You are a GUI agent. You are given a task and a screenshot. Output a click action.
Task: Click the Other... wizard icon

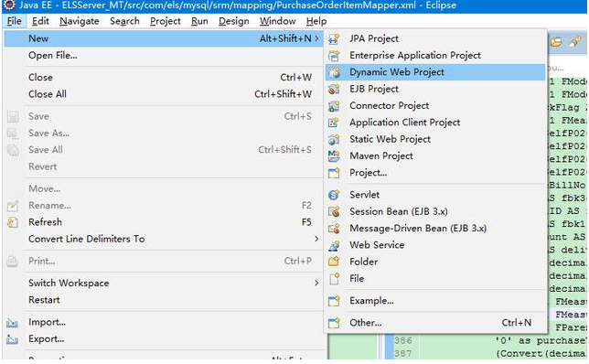(x=334, y=323)
